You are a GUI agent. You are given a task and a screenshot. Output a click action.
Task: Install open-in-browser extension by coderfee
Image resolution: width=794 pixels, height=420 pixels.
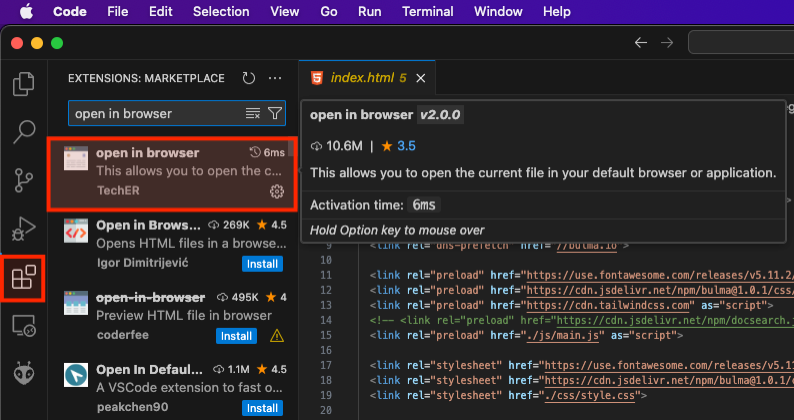[x=237, y=336]
